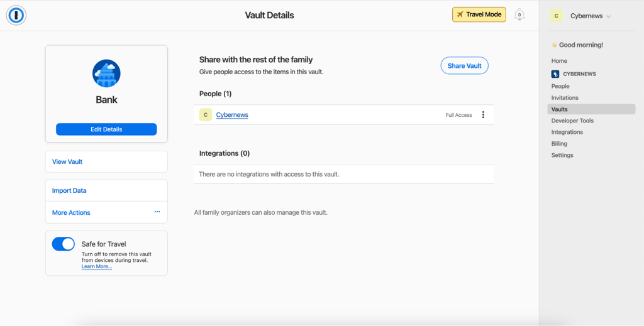Click the Share Vault button
Viewport: 644px width, 326px height.
[465, 65]
